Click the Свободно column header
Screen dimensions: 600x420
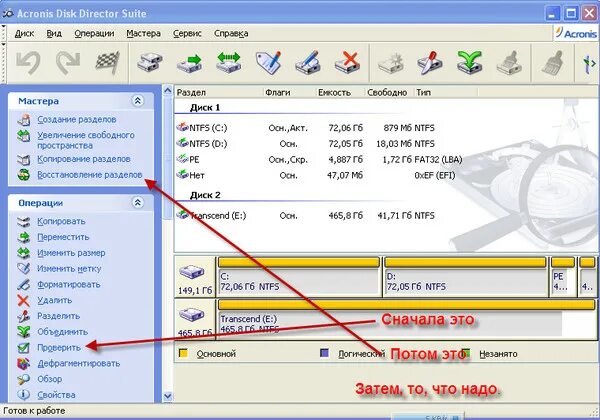(390, 92)
